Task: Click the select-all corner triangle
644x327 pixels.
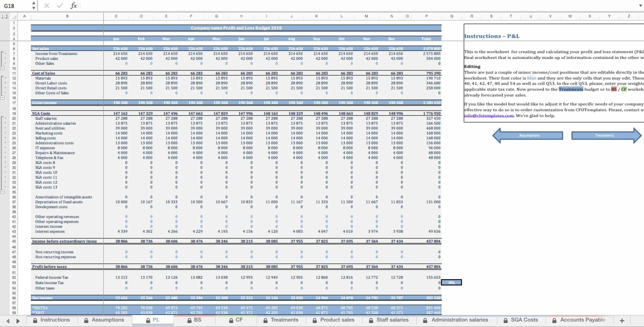Action: click(14, 16)
